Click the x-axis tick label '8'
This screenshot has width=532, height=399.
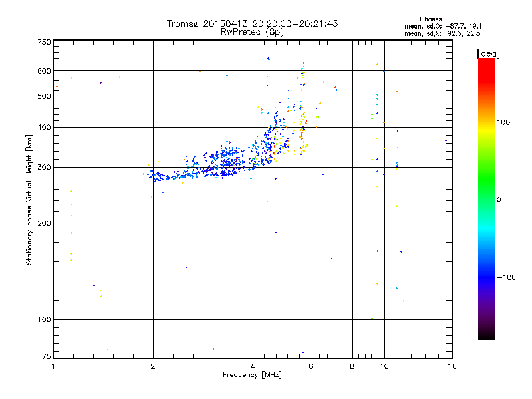(x=352, y=366)
